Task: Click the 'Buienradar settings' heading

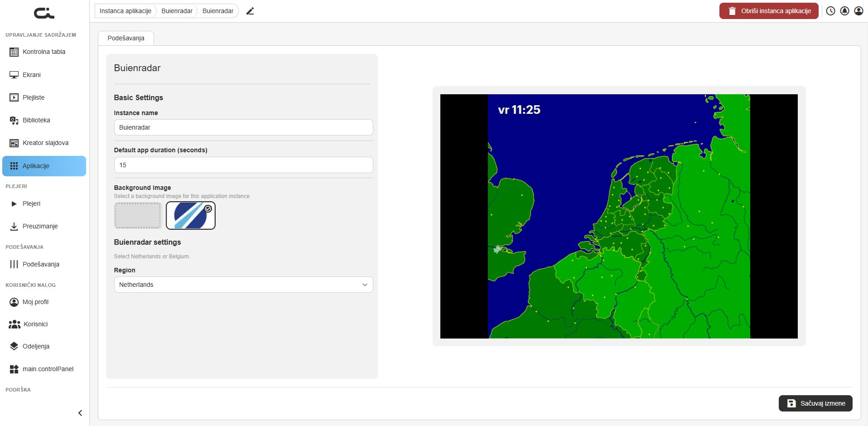Action: tap(147, 242)
